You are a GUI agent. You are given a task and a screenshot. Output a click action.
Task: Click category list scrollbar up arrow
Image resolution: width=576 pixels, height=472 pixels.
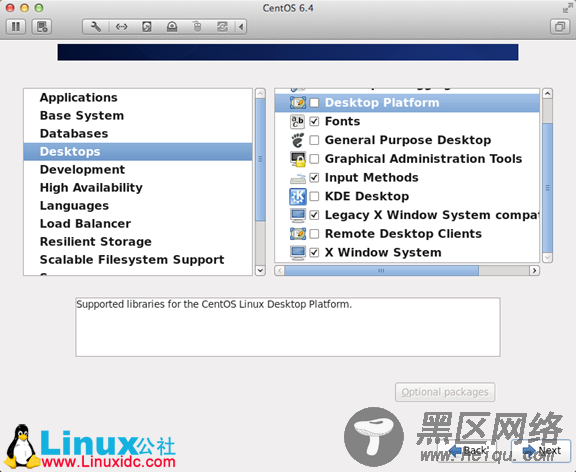pyautogui.click(x=260, y=93)
